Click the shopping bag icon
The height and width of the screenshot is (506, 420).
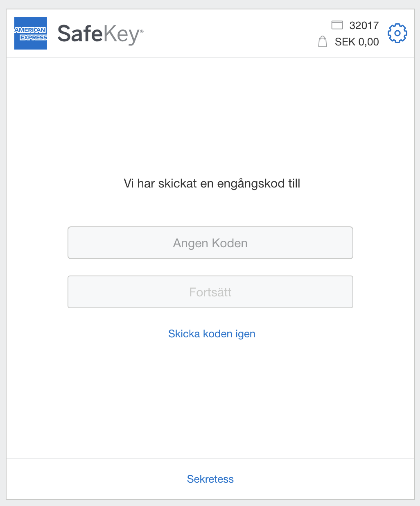pos(323,42)
